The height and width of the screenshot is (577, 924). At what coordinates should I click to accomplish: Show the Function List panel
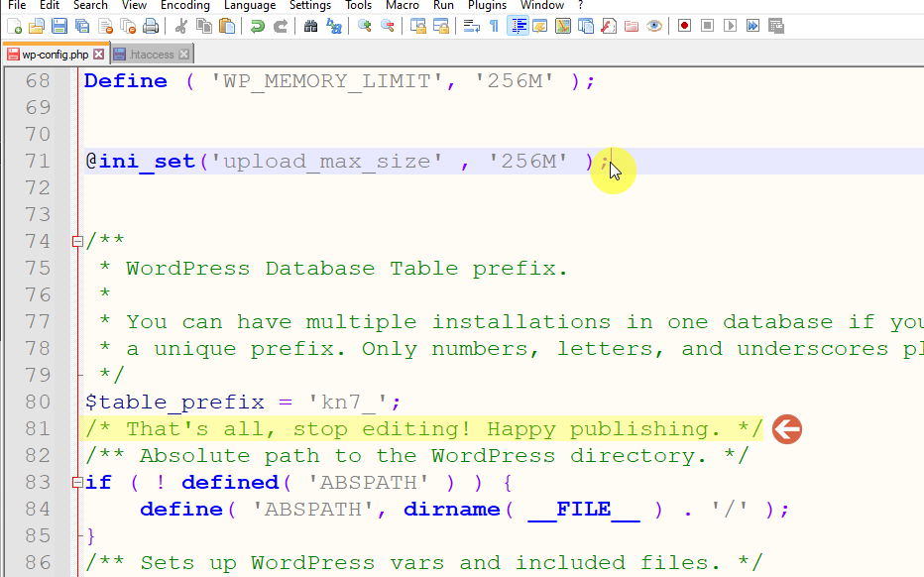(609, 26)
